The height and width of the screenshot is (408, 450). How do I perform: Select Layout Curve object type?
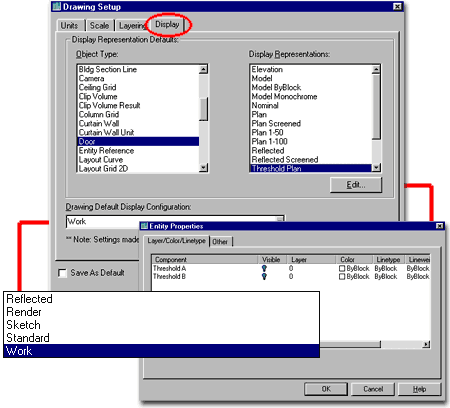[138, 160]
